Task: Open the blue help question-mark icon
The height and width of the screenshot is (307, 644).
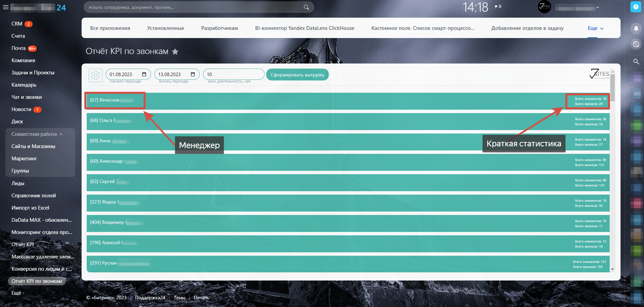Action: click(635, 7)
